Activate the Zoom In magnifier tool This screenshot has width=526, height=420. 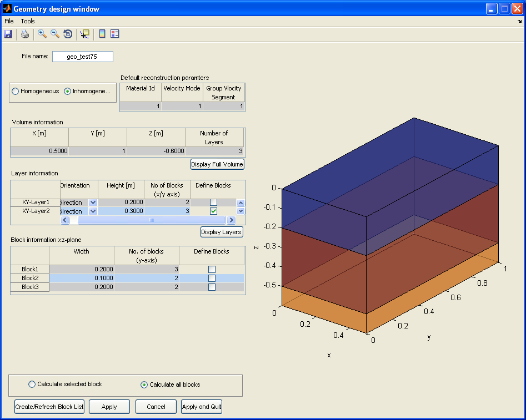click(42, 34)
